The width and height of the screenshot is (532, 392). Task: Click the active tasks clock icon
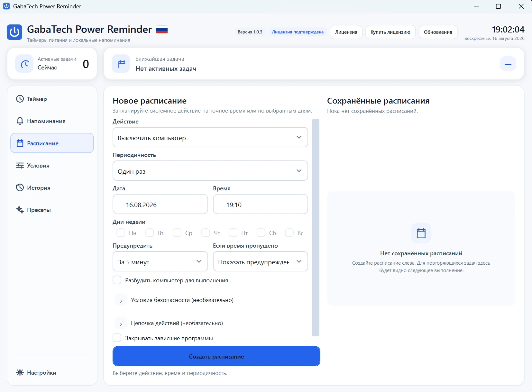(24, 64)
